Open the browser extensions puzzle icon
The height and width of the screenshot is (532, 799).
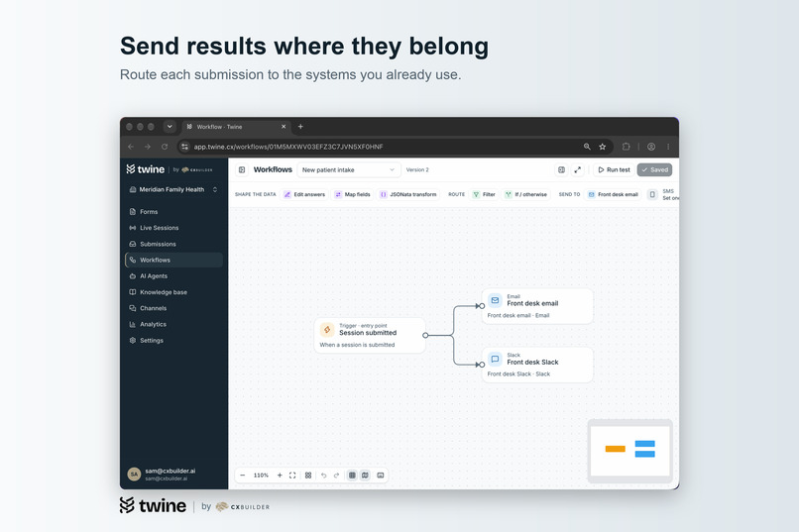coord(626,147)
